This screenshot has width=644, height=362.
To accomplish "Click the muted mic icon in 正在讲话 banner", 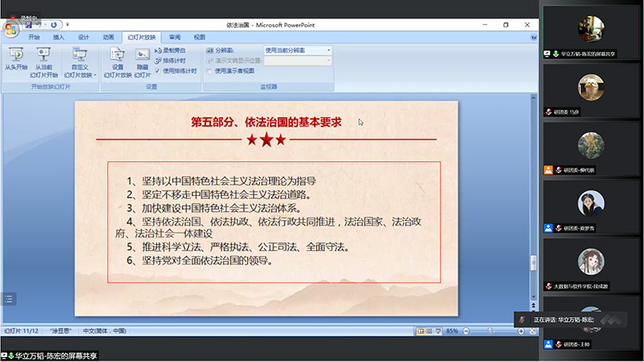I will [522, 319].
